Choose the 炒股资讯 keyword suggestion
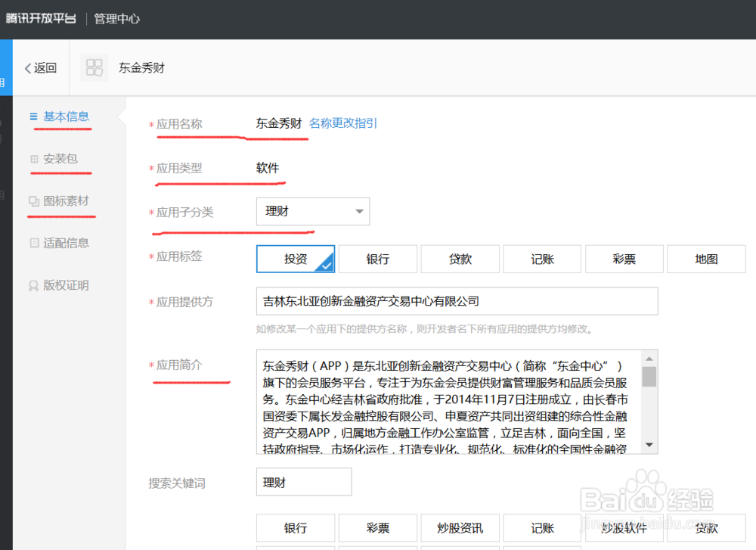Screen dimensions: 756x550 [x=460, y=528]
